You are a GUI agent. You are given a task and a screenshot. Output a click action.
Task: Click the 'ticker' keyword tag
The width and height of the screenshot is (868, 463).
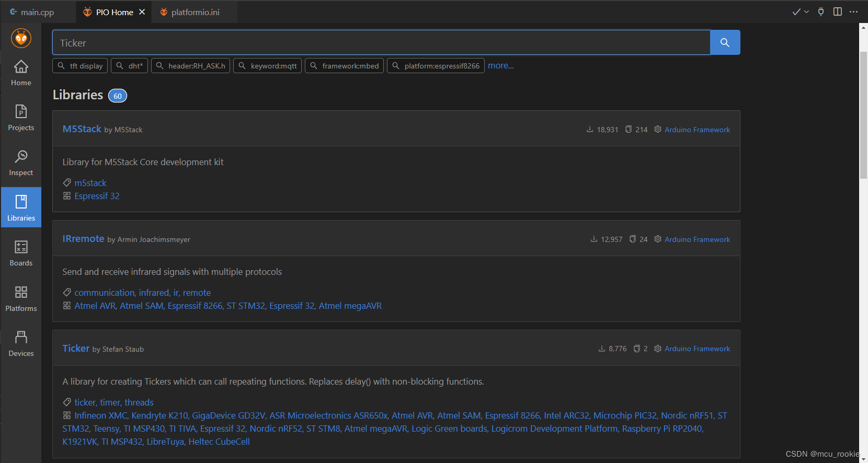[x=85, y=402]
